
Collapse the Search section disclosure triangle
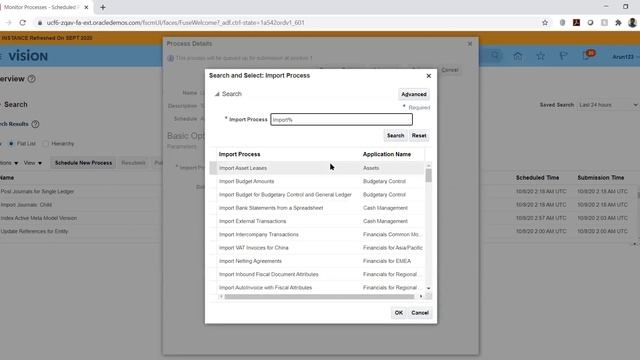(217, 94)
